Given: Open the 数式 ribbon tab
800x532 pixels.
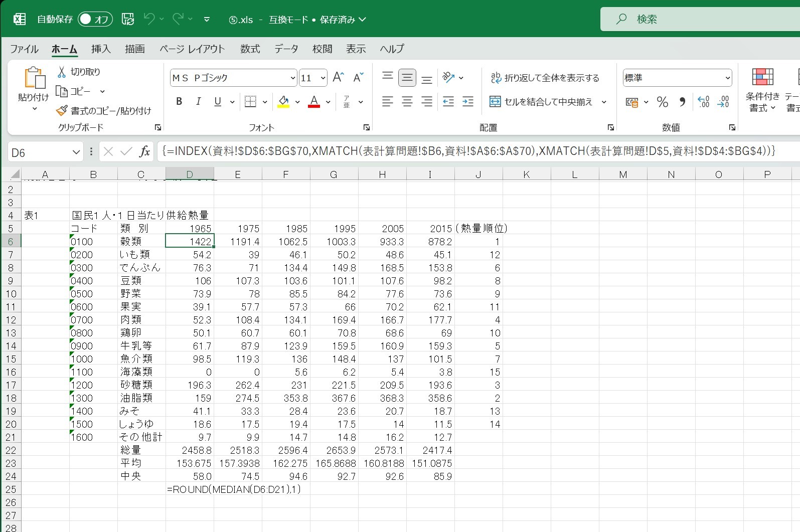Looking at the screenshot, I should tap(250, 49).
